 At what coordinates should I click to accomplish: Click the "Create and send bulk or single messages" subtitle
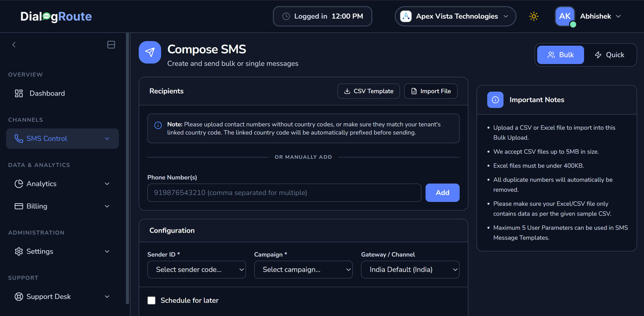[x=233, y=64]
